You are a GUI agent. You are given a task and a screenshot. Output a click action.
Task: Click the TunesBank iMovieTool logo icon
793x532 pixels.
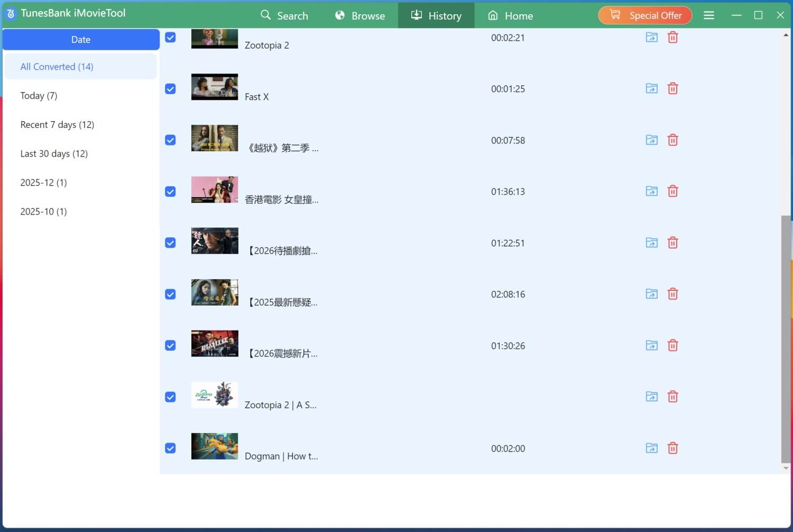(x=11, y=14)
